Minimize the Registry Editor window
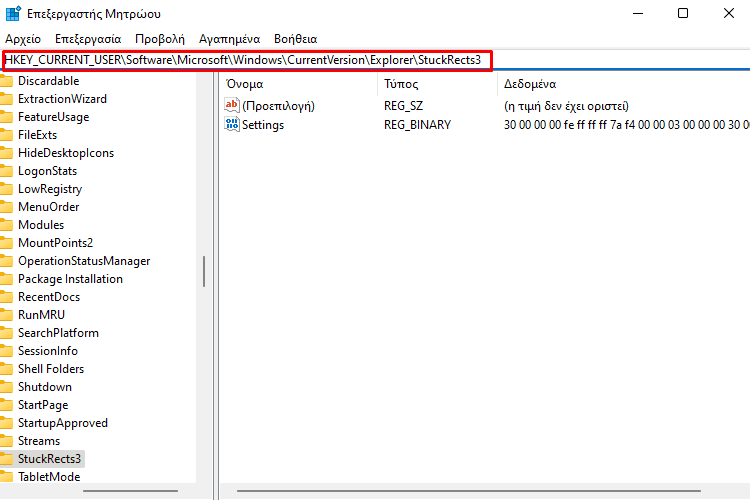The width and height of the screenshot is (750, 500). tap(638, 13)
